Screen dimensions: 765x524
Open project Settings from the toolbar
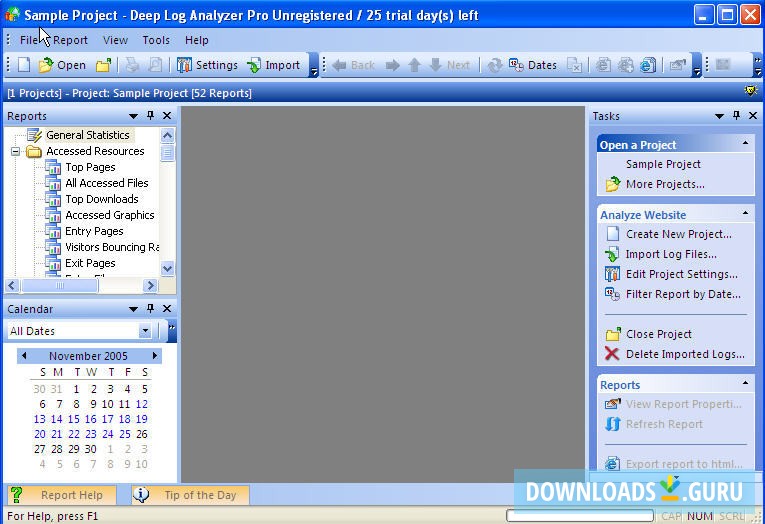pyautogui.click(x=207, y=65)
